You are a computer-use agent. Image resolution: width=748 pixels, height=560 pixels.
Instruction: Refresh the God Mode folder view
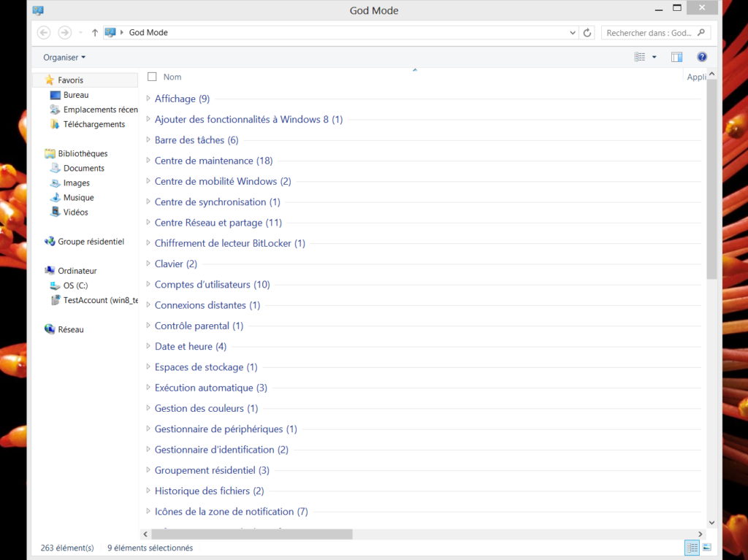tap(587, 32)
